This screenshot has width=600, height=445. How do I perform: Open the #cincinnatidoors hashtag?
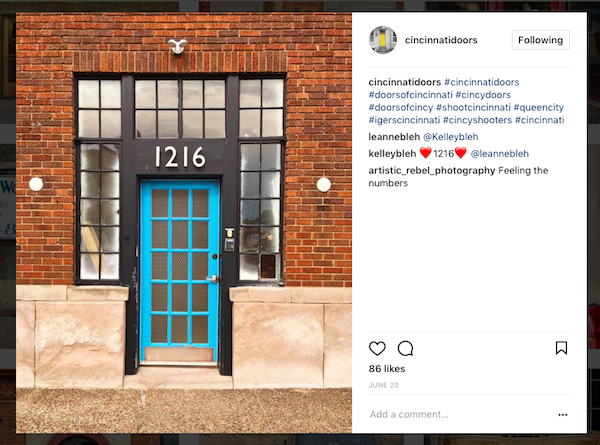(481, 82)
